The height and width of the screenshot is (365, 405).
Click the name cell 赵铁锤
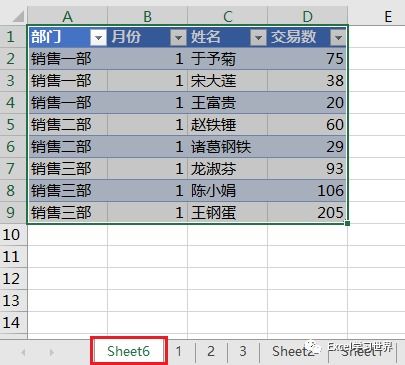[x=227, y=125]
